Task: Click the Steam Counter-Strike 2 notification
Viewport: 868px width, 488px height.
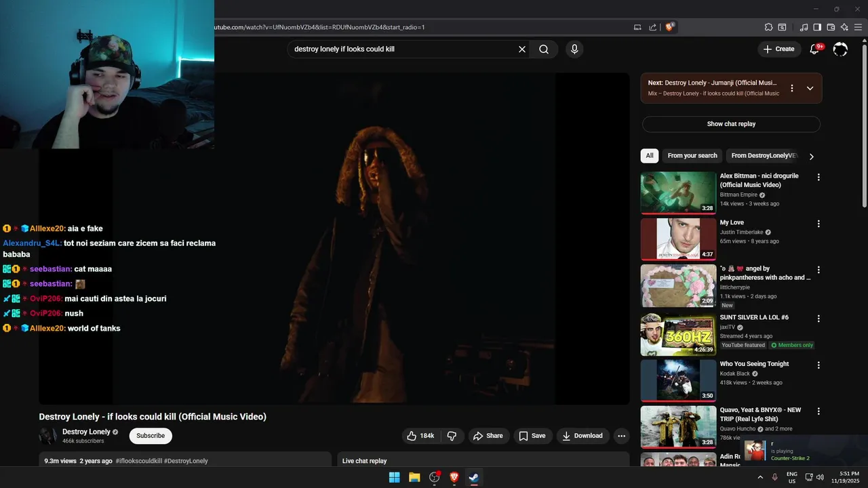Action: [x=805, y=450]
